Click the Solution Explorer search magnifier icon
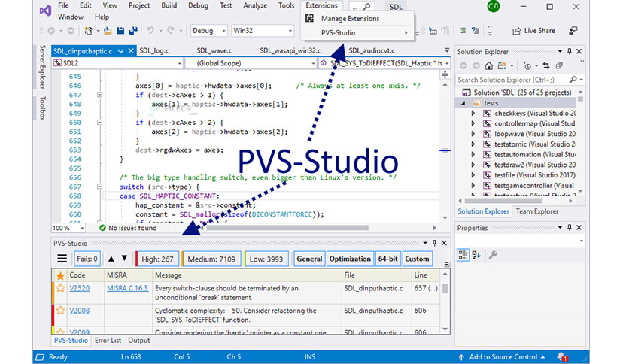Image resolution: width=629 pixels, height=364 pixels. click(x=573, y=80)
